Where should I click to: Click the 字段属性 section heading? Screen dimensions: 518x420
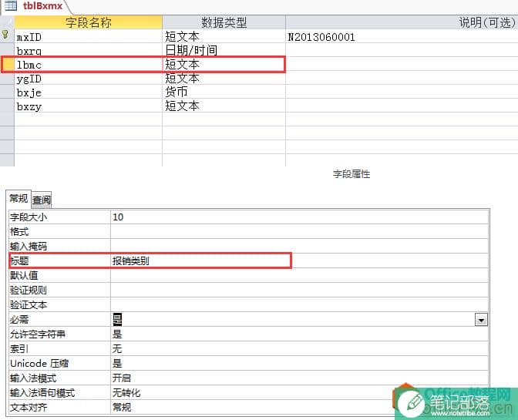[x=351, y=173]
